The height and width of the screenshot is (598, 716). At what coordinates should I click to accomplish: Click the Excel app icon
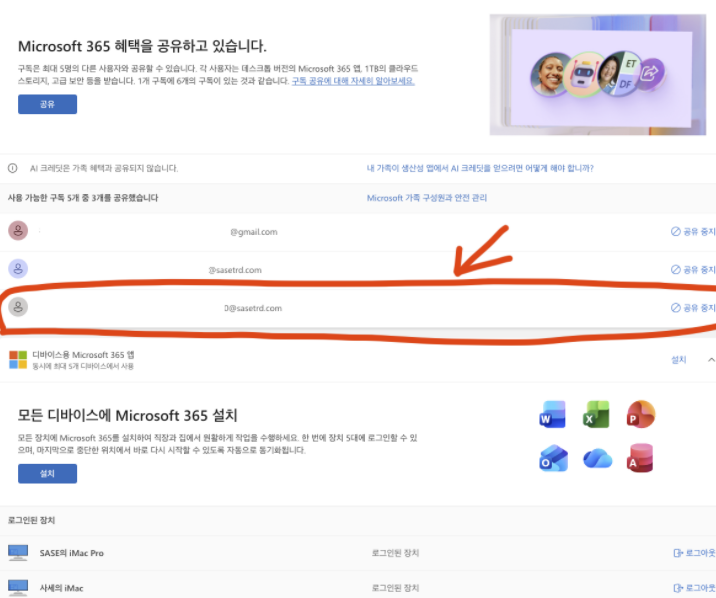[596, 414]
